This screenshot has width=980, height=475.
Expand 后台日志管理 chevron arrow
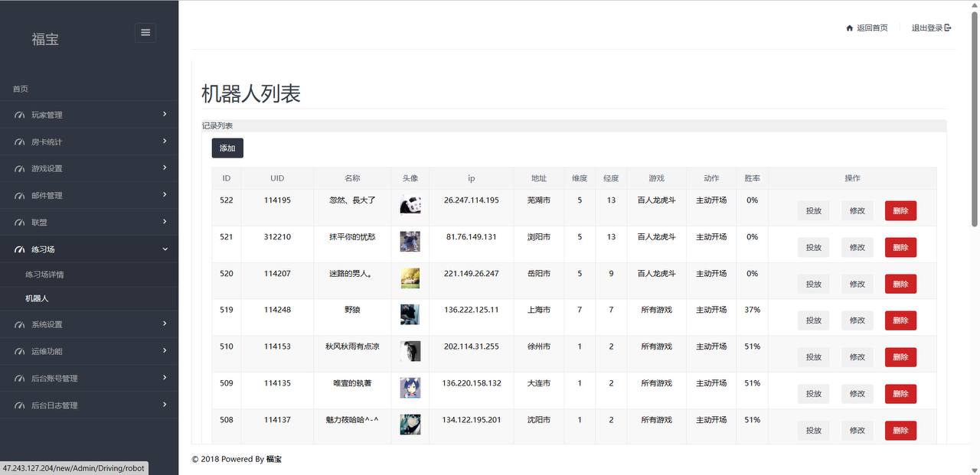pyautogui.click(x=165, y=404)
